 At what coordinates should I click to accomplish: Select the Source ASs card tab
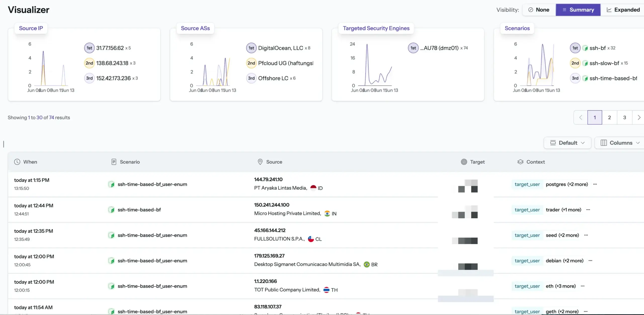pyautogui.click(x=195, y=28)
